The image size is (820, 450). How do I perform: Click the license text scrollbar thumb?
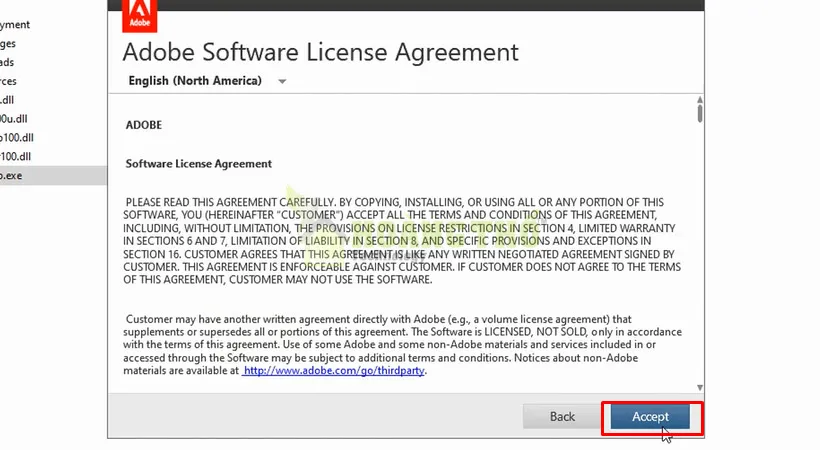pos(700,114)
